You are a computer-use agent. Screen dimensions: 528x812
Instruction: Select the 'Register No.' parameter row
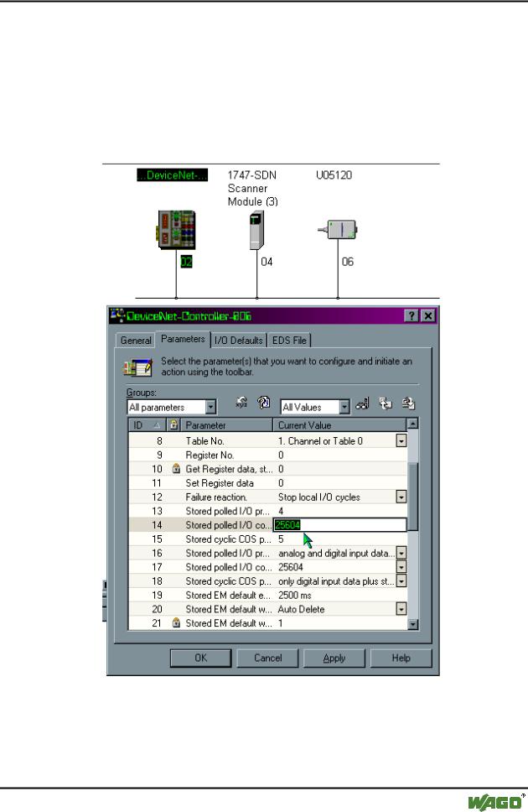point(267,455)
